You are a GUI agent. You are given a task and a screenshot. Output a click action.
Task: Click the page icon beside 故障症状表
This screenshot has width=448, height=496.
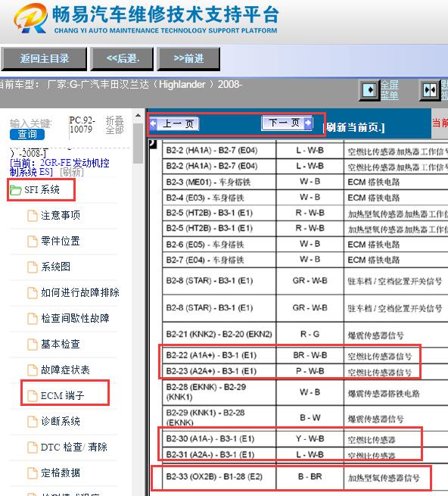[33, 370]
